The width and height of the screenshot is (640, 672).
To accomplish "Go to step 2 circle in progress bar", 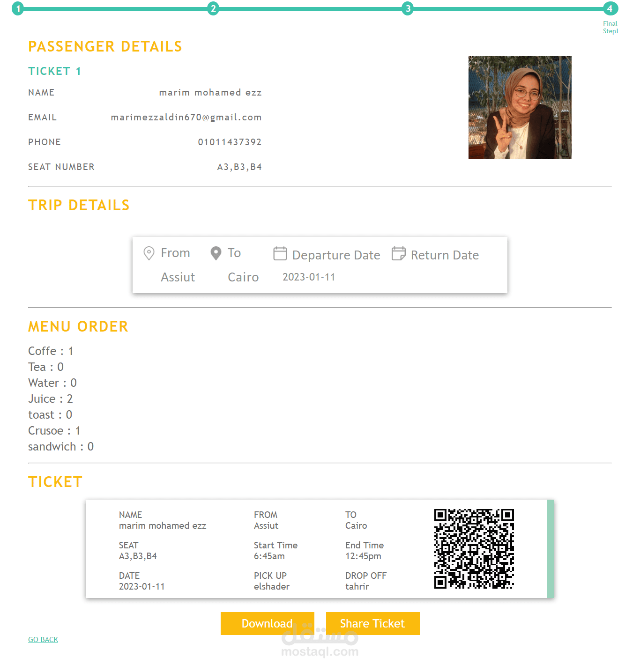I will point(213,8).
